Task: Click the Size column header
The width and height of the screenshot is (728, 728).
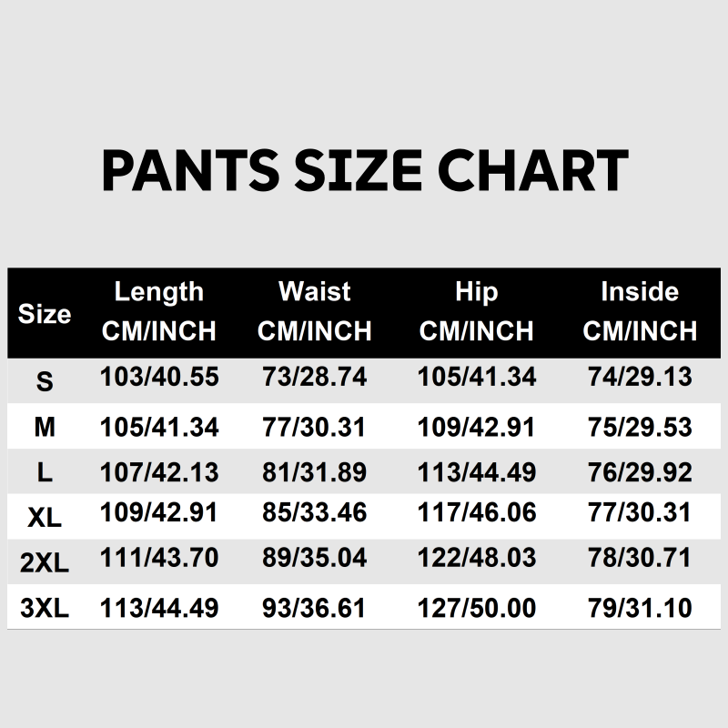Action: click(x=45, y=315)
